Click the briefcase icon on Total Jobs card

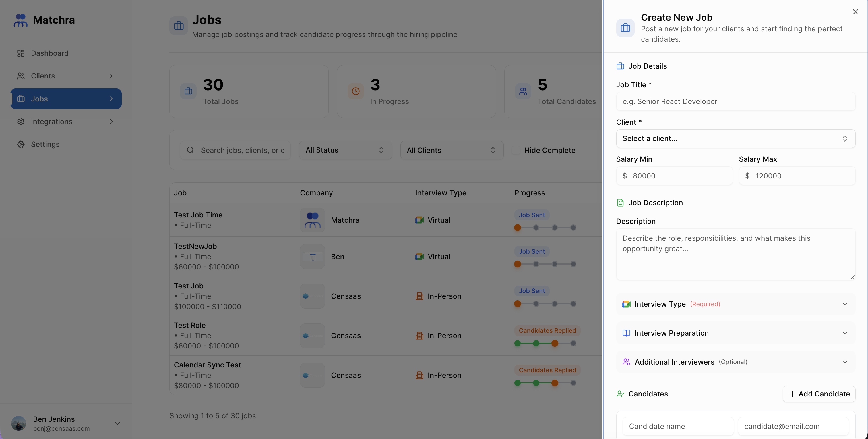click(188, 91)
